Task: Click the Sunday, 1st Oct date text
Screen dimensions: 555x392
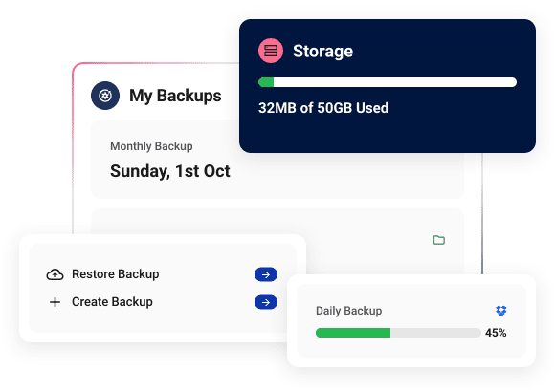Action: click(170, 171)
